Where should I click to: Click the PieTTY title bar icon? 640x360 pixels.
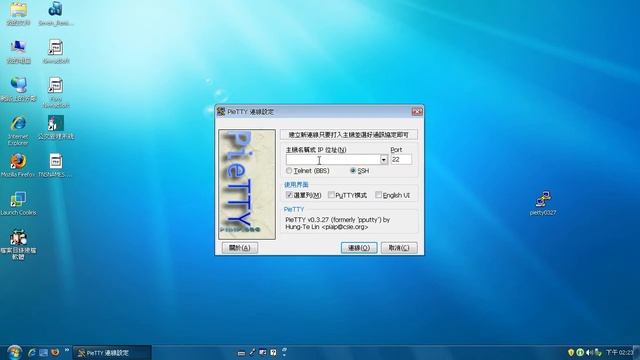click(221, 111)
